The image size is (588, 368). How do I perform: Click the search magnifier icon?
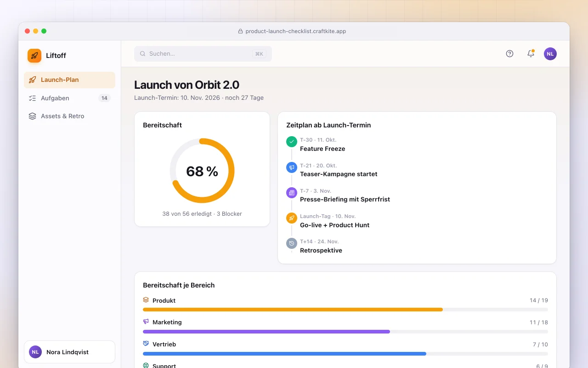pos(143,54)
